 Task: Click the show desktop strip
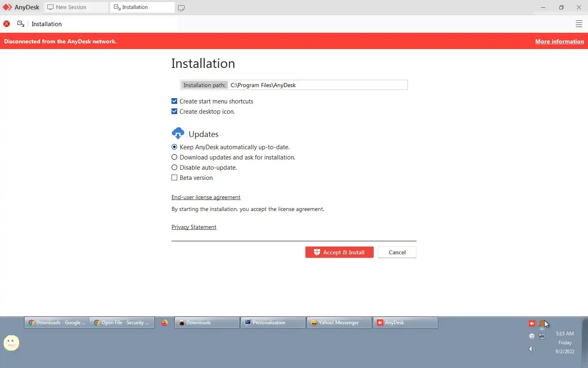(585, 342)
